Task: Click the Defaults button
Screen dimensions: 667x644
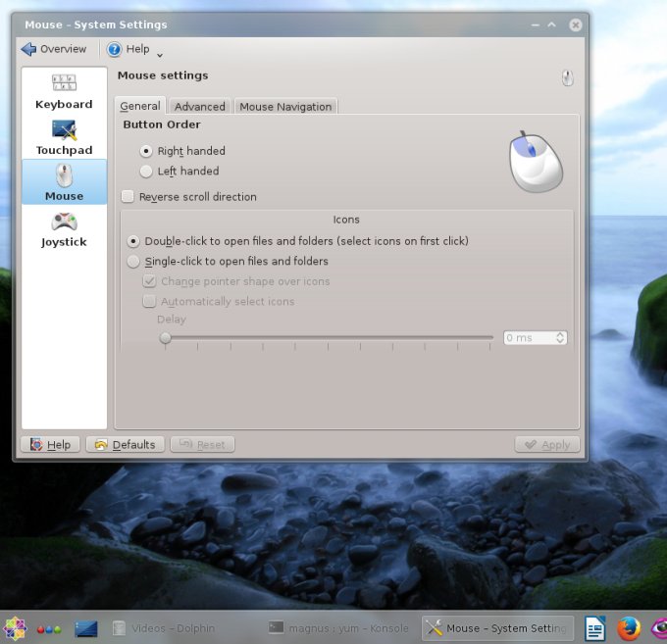Action: pyautogui.click(x=125, y=444)
